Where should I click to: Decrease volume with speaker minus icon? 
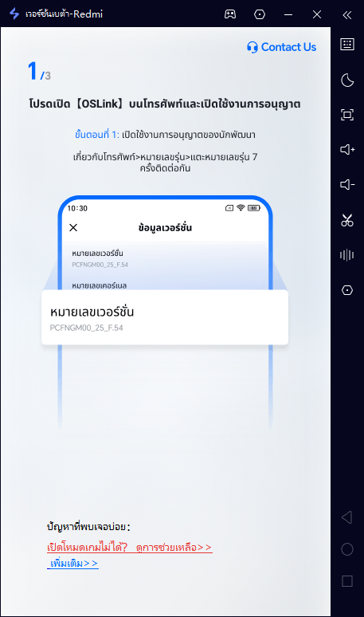347,185
